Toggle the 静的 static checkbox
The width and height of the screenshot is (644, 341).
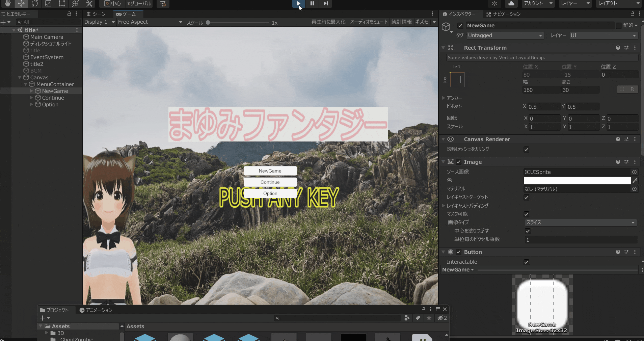point(619,26)
